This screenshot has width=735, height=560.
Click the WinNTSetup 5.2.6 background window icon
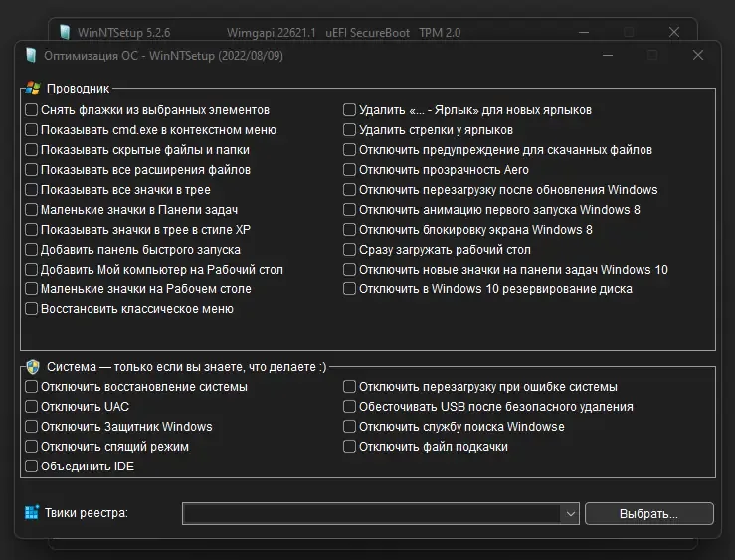[x=66, y=33]
